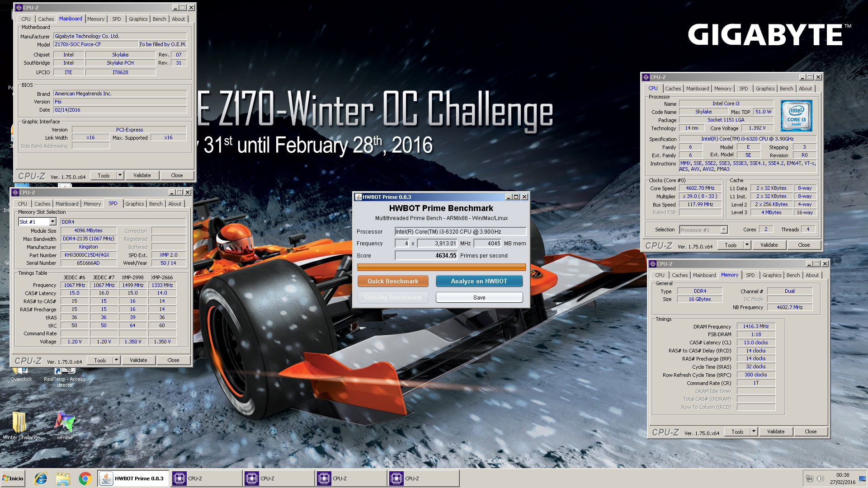Click Show desktop button at taskbar end
The height and width of the screenshot is (488, 868).
(x=863, y=479)
